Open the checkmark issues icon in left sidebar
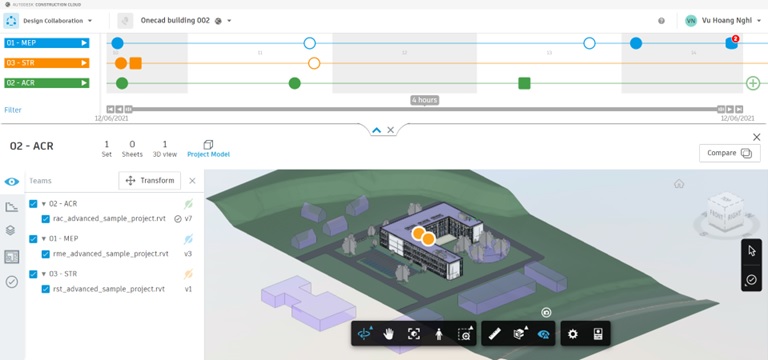Viewport: 768px width, 360px height. click(x=12, y=282)
